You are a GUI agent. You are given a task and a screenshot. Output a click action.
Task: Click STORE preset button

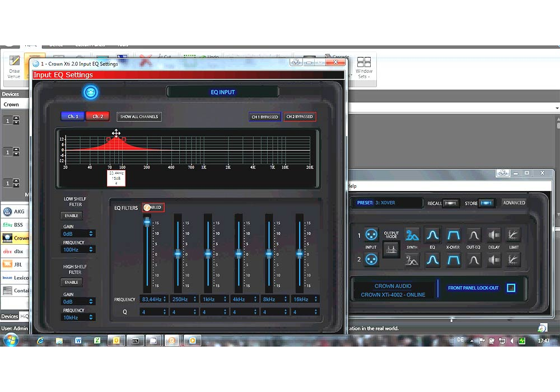tap(486, 203)
